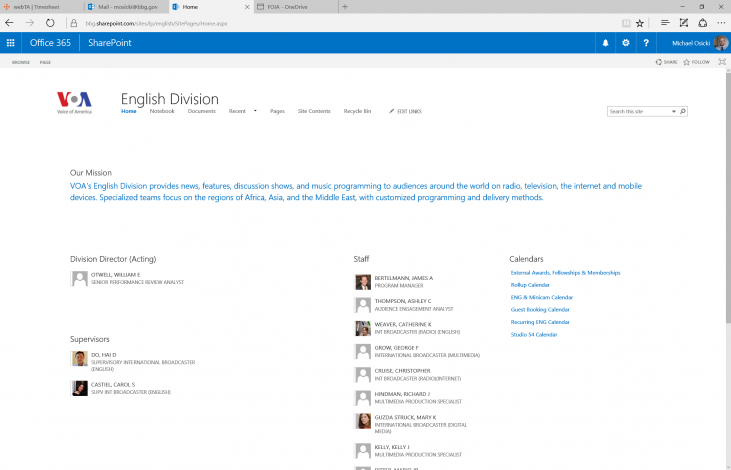Open the Documents navigation link

[x=201, y=111]
